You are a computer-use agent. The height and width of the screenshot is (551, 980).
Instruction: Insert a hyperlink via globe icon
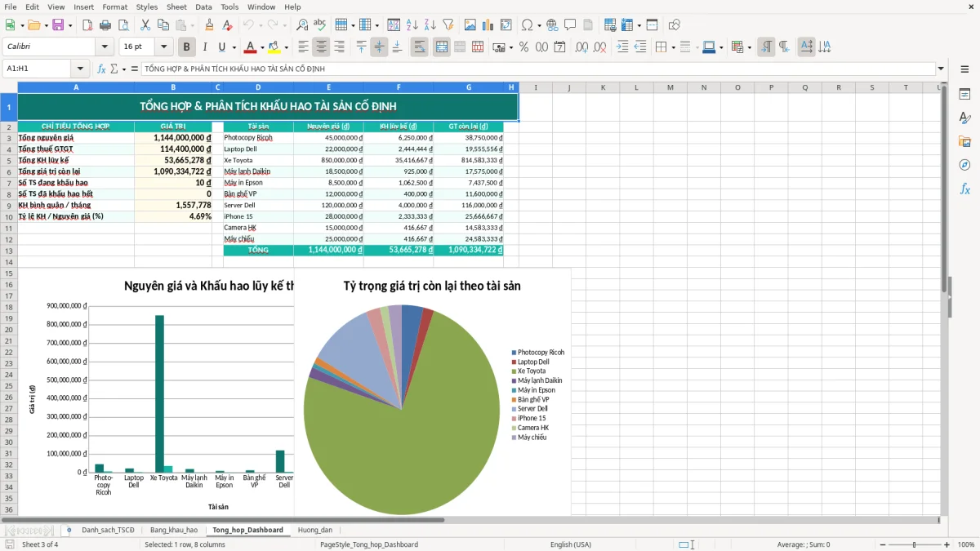(552, 25)
